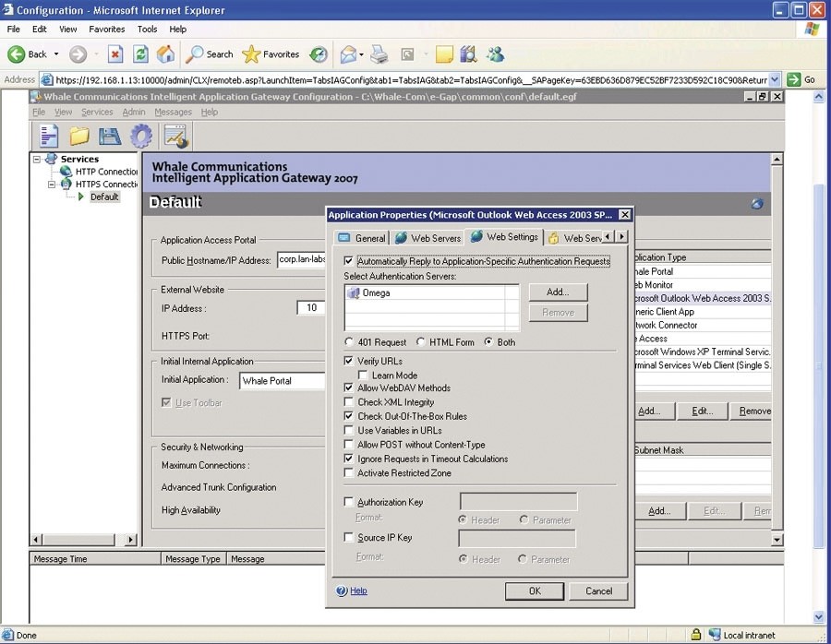Image resolution: width=831 pixels, height=644 pixels.
Task: Click the IE Back arrow button
Action: pyautogui.click(x=17, y=54)
